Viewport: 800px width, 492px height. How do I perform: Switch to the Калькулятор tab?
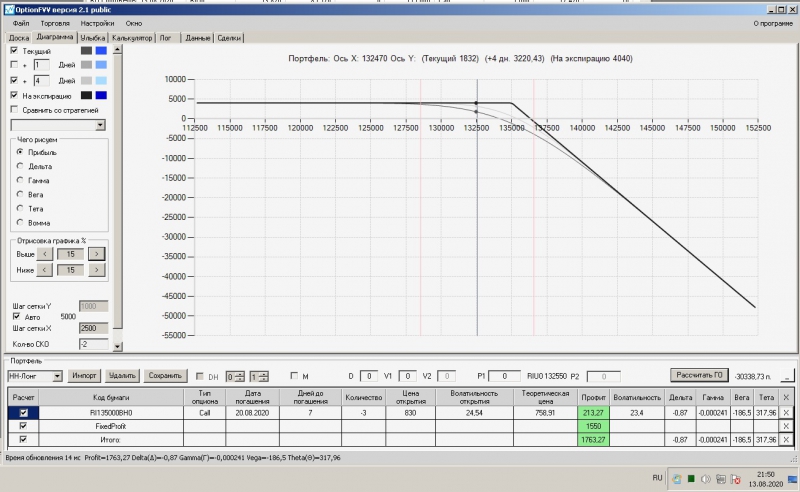(x=132, y=38)
